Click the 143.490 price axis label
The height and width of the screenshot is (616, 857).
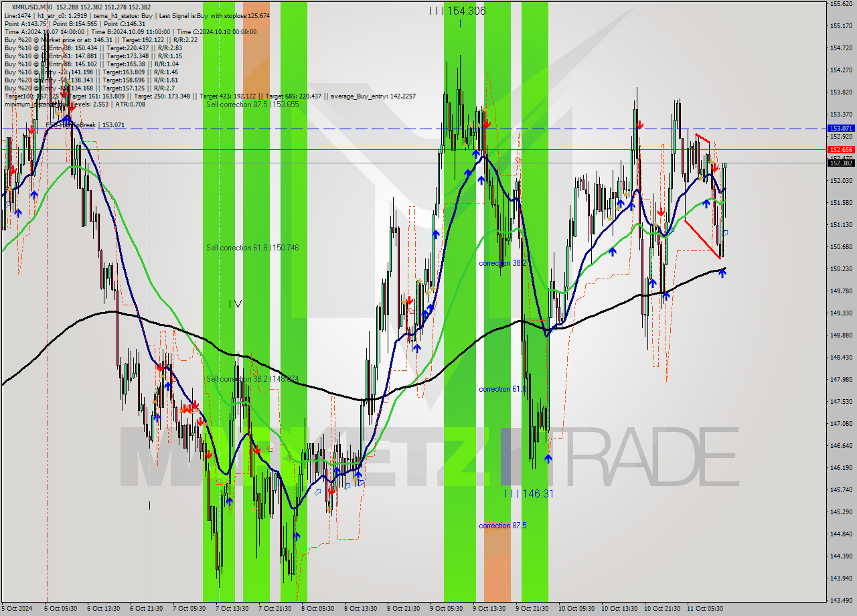coord(841,600)
